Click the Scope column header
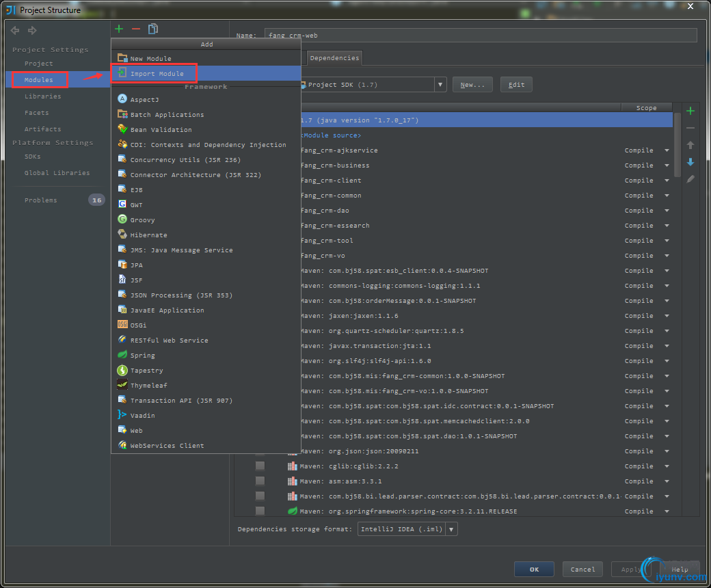The height and width of the screenshot is (588, 711). (646, 108)
